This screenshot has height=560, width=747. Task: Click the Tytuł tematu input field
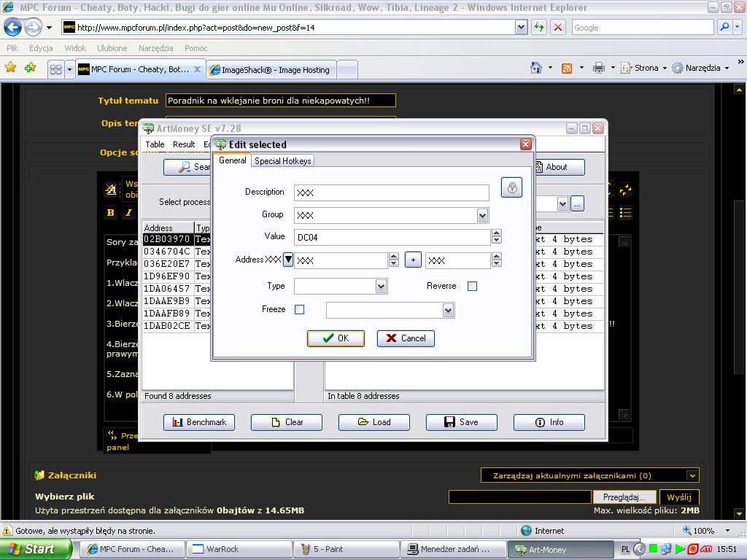(x=281, y=101)
